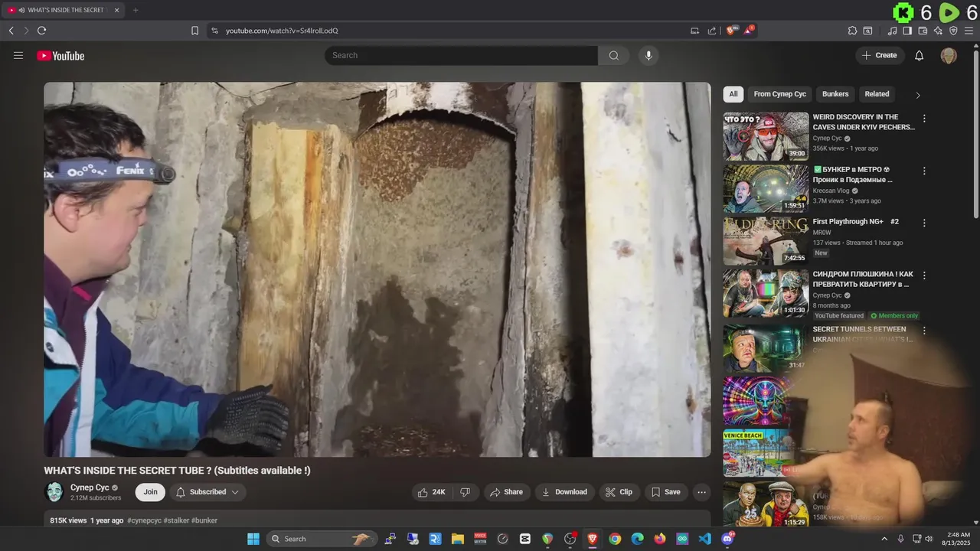Click the Save button
The width and height of the screenshot is (980, 551).
pos(666,492)
